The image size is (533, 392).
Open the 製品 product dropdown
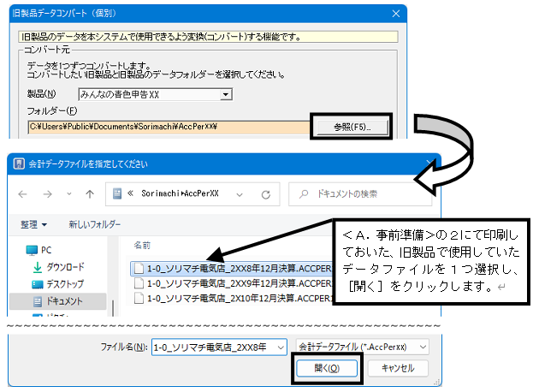point(156,94)
